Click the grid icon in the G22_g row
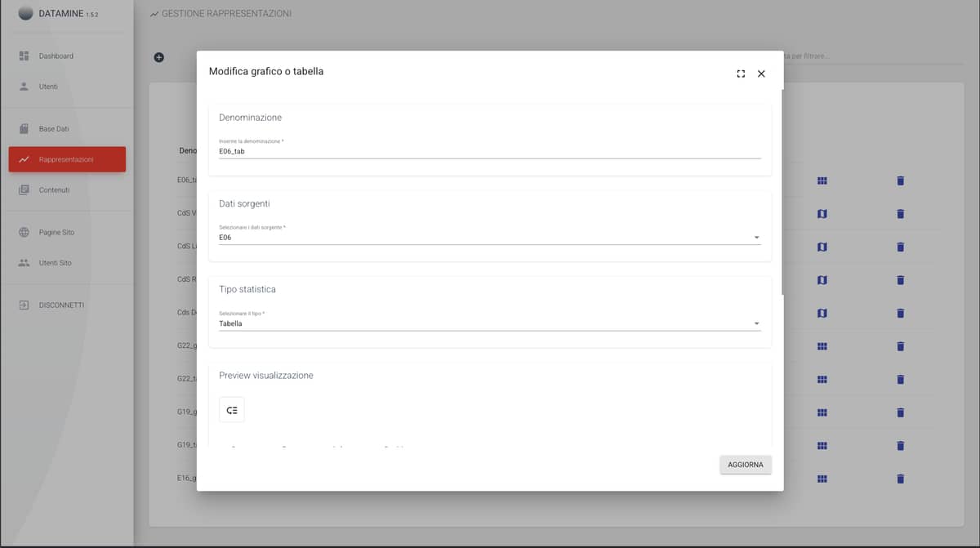 tap(822, 346)
